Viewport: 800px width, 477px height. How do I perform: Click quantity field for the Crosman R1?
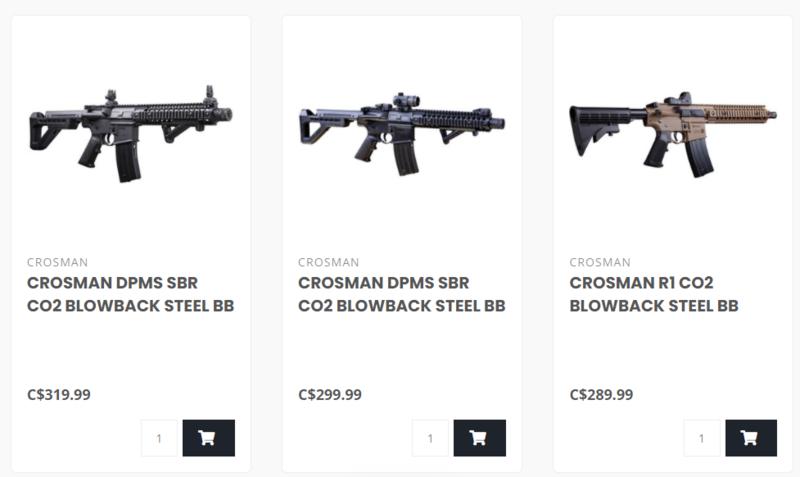click(x=702, y=438)
